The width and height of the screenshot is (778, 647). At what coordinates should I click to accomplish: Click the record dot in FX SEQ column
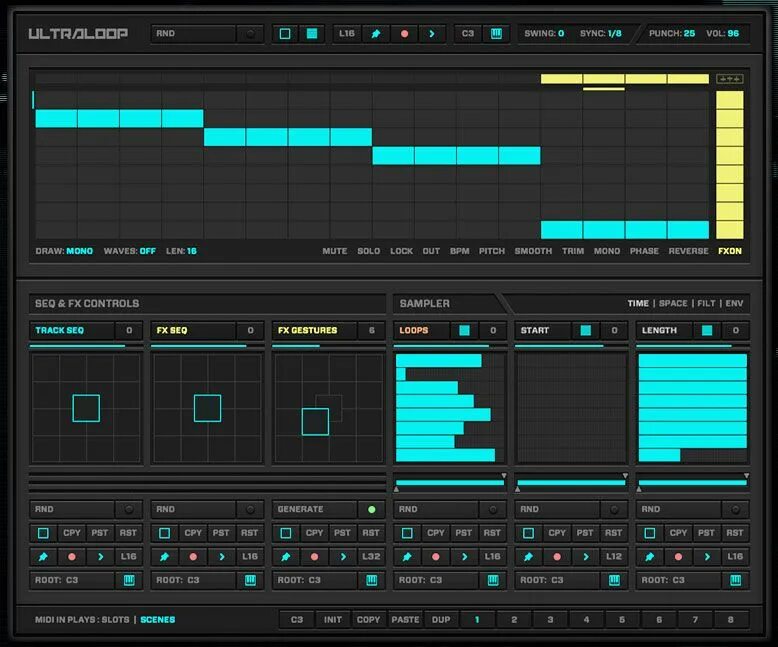[193, 557]
